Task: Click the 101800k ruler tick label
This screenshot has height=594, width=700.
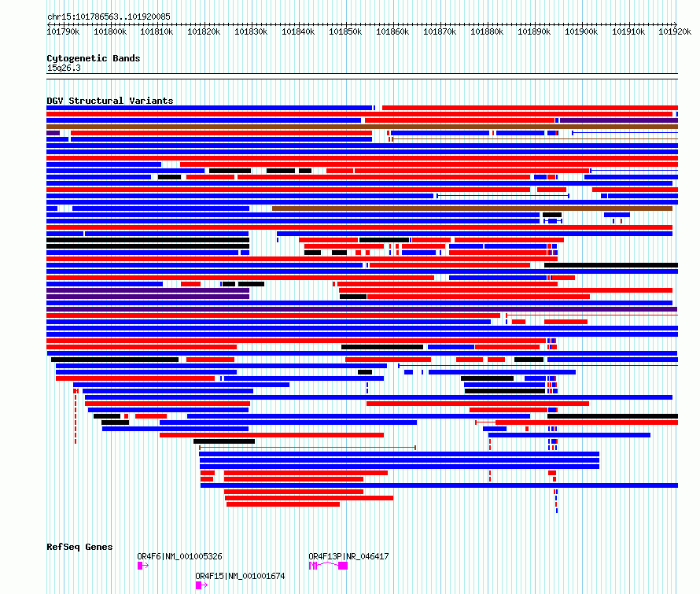Action: click(110, 31)
